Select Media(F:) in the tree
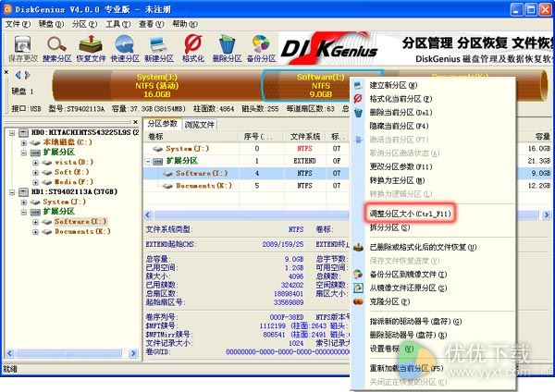 tap(74, 182)
